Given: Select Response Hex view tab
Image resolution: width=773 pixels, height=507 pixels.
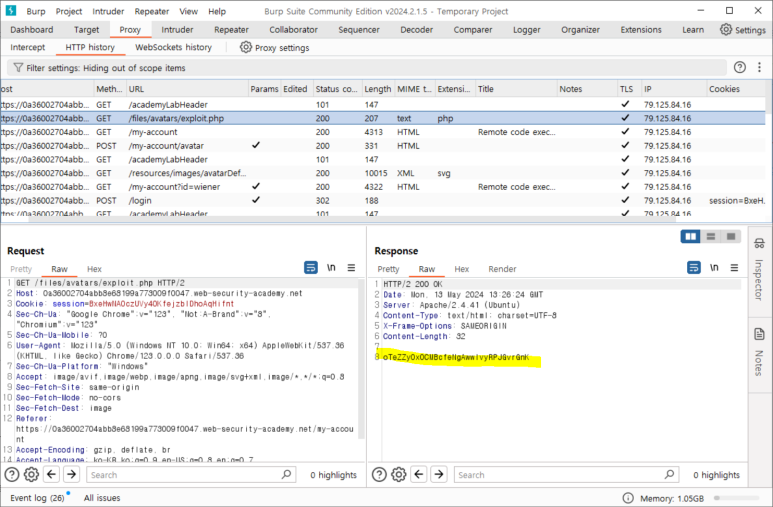Looking at the screenshot, I should (x=461, y=269).
